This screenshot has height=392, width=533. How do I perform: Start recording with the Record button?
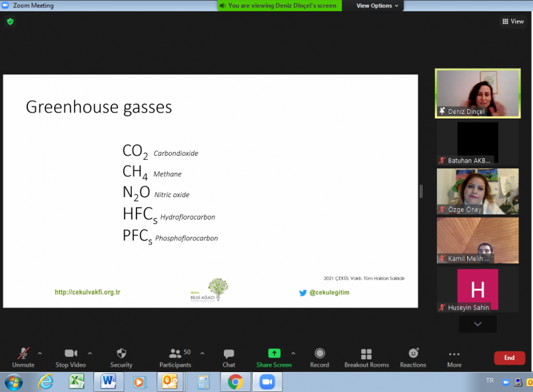tap(319, 354)
